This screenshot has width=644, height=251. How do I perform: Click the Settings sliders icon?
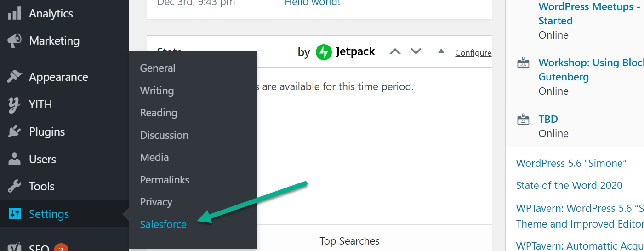(15, 214)
